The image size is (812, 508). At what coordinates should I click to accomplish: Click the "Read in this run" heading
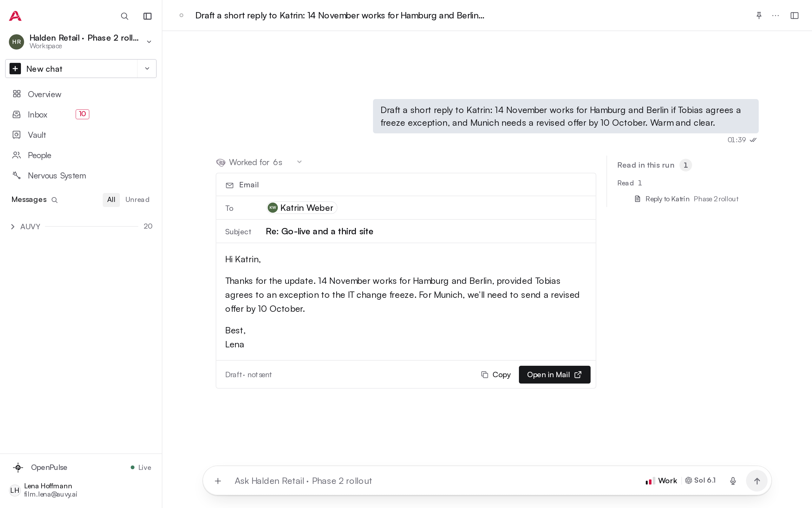645,165
